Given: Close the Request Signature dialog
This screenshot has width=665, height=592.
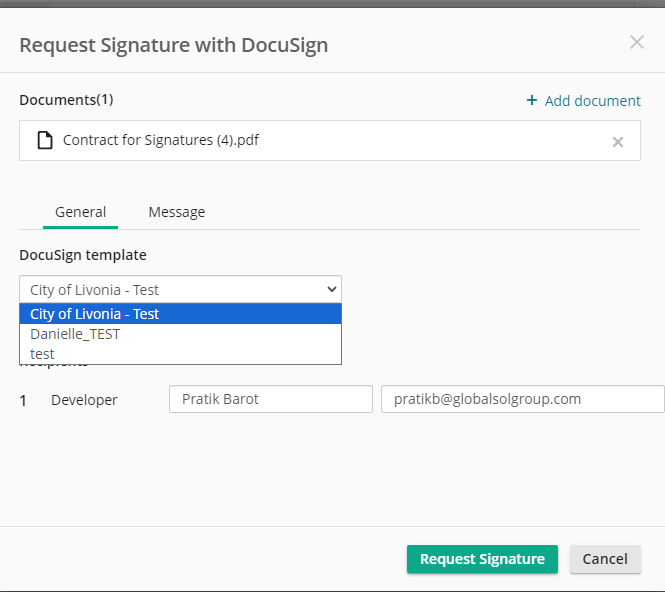Looking at the screenshot, I should tap(637, 42).
